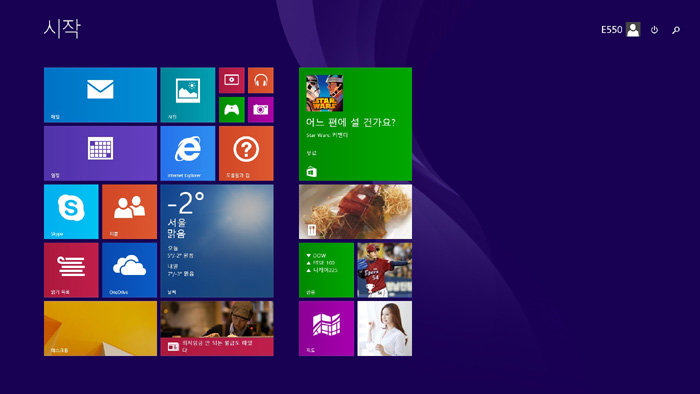Launch the Camera tile
Screen dimensions: 700x394
(x=261, y=110)
